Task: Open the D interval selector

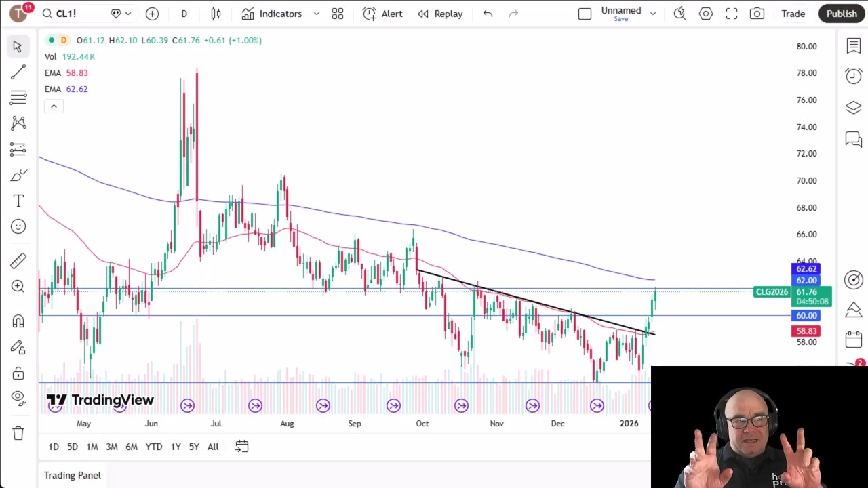Action: (x=184, y=14)
